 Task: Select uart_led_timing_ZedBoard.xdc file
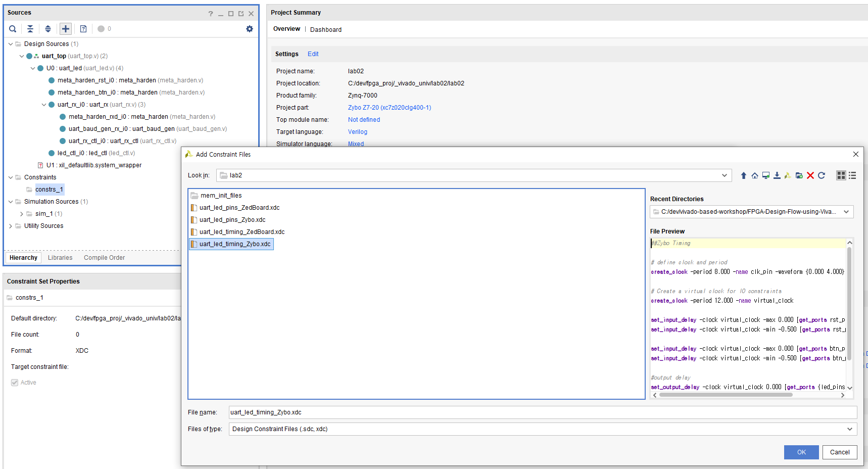(237, 232)
